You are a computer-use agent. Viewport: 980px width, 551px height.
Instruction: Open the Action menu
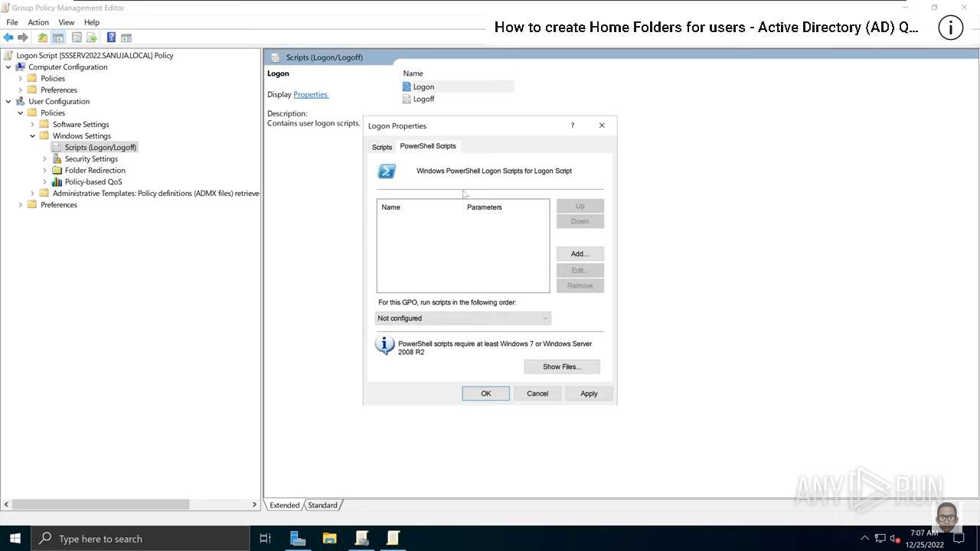(38, 22)
